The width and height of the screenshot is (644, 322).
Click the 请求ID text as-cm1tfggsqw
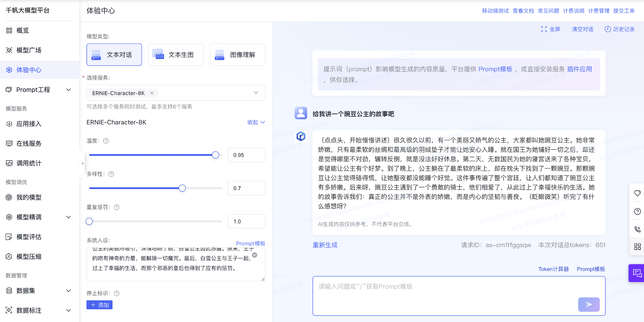coord(508,245)
